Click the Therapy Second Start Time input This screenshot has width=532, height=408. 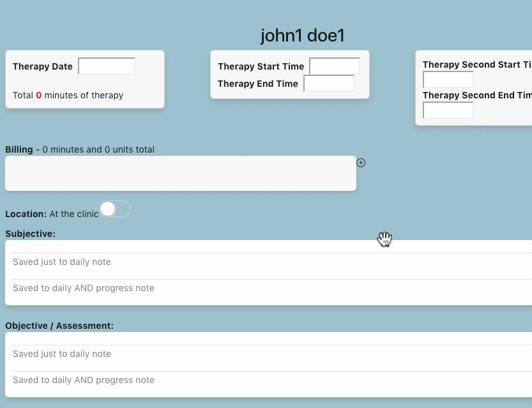point(448,80)
